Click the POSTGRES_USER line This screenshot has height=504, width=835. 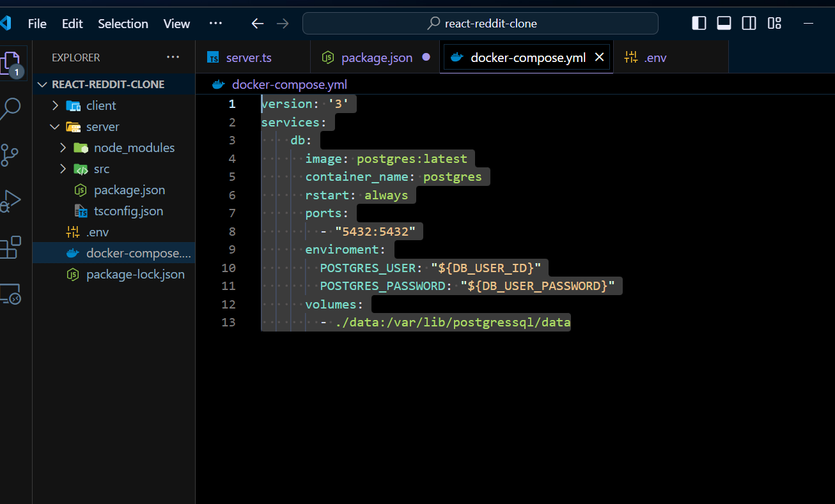tap(430, 268)
